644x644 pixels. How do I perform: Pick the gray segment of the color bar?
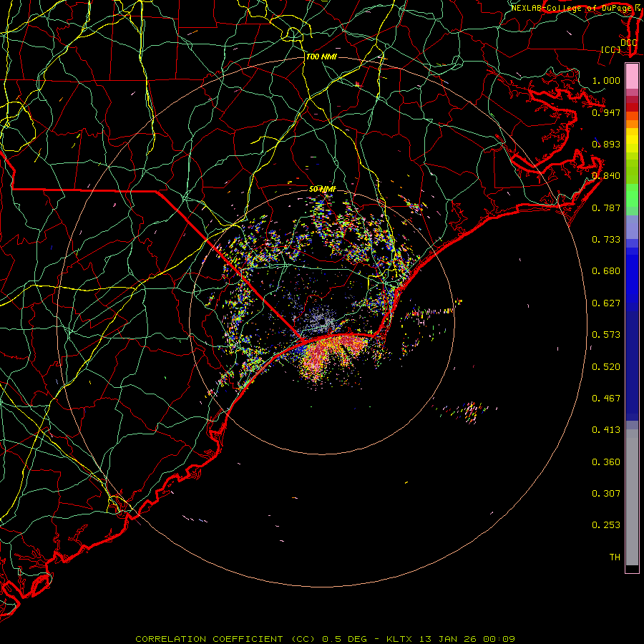tap(632, 497)
